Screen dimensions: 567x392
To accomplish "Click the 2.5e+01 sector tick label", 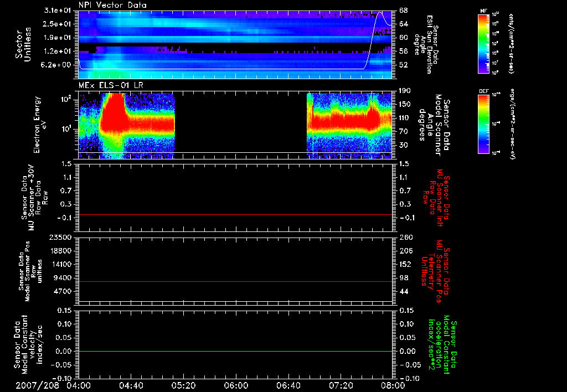I will [57, 24].
